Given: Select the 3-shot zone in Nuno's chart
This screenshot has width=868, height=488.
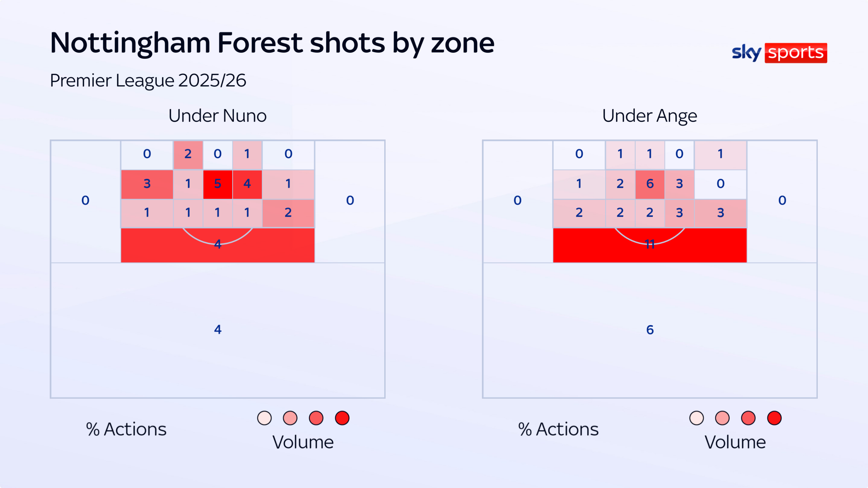Looking at the screenshot, I should pyautogui.click(x=147, y=184).
